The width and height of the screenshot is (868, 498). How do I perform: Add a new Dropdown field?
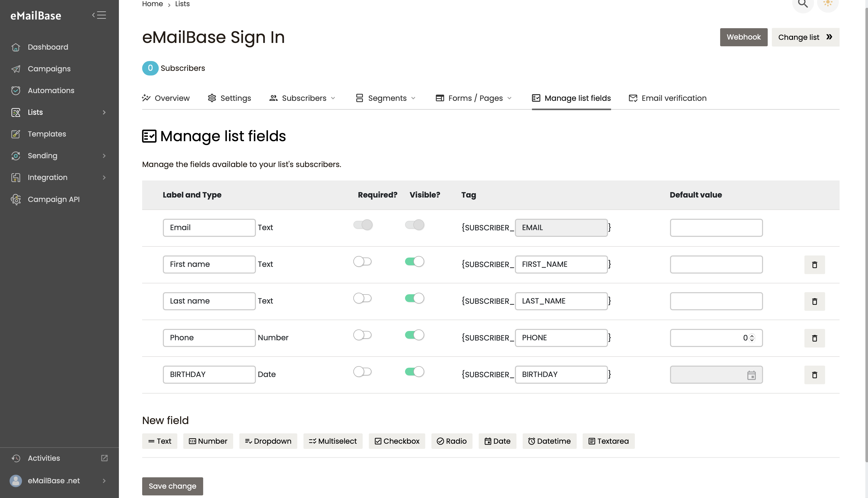(x=268, y=441)
